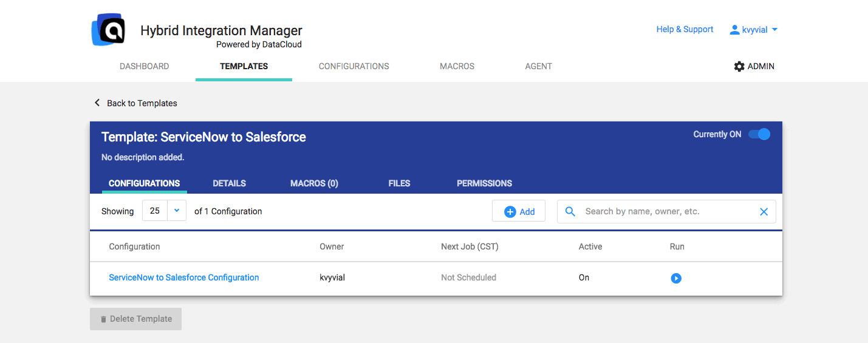
Task: Click the Not Scheduled cell
Action: (x=468, y=277)
